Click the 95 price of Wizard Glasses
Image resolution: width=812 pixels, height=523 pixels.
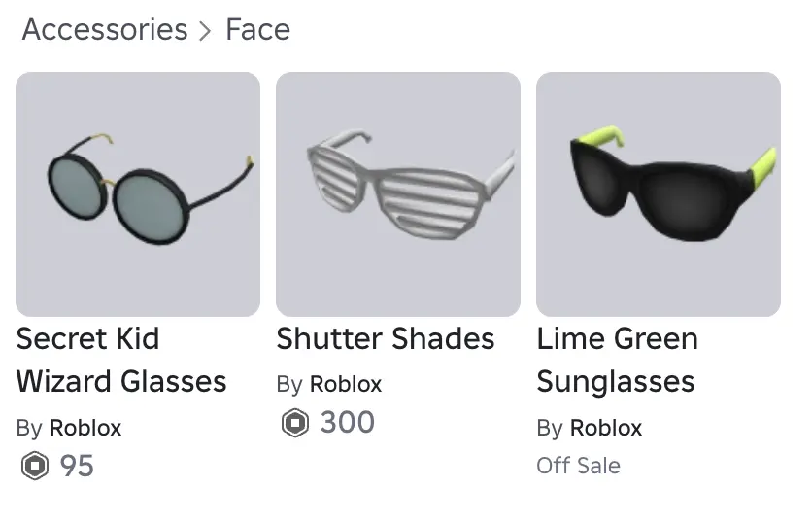tap(77, 467)
